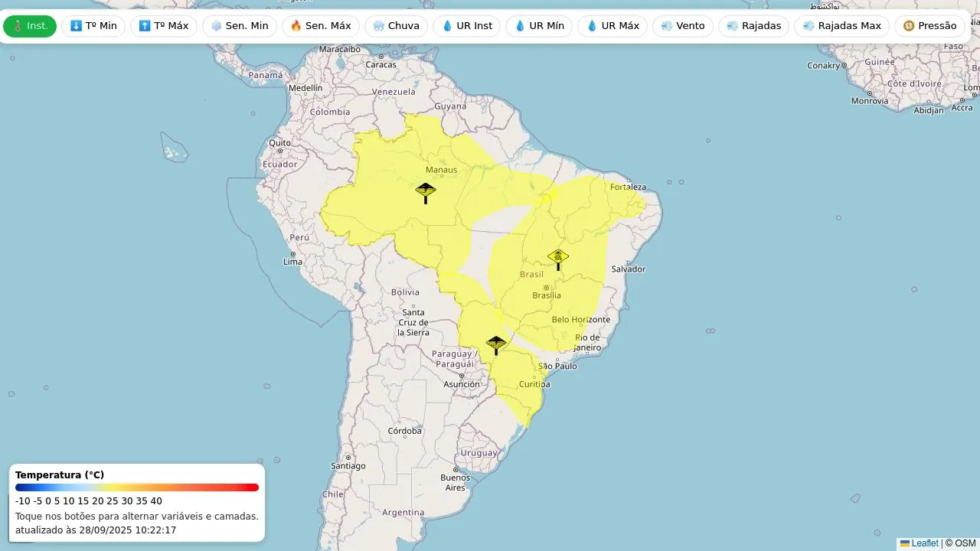This screenshot has width=980, height=551.
Task: Show Rajadas Max gusts layer
Action: (x=841, y=26)
